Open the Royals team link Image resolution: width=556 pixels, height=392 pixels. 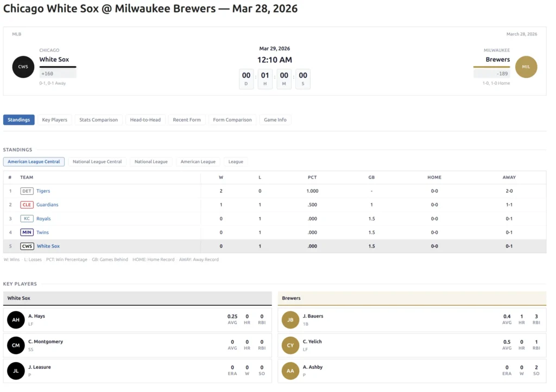(x=43, y=219)
